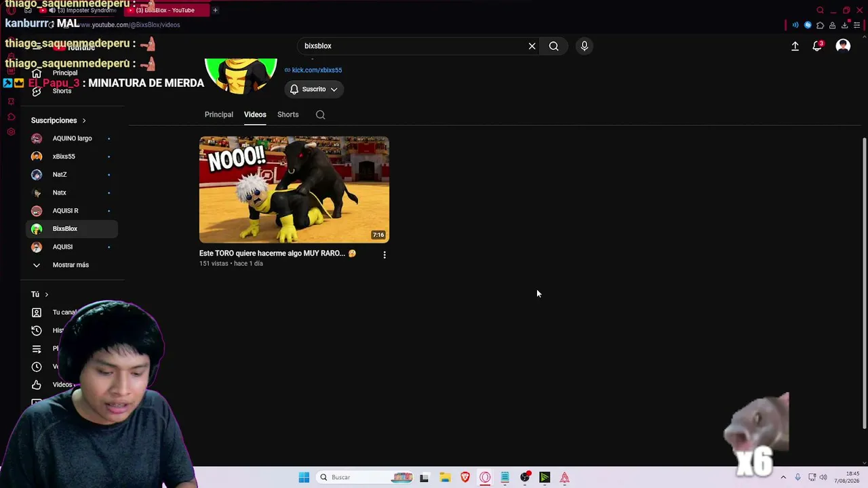Expand the Suscripciones section
This screenshot has width=868, height=488.
pos(58,121)
